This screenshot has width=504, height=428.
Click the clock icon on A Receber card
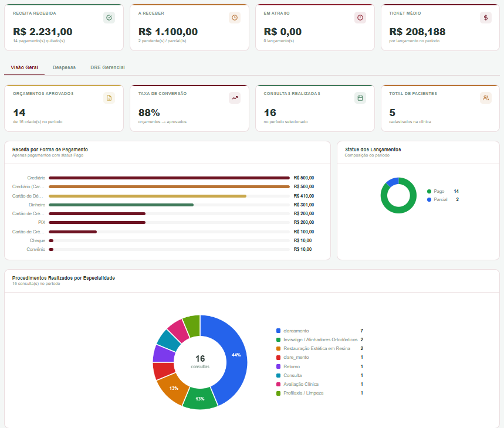235,18
